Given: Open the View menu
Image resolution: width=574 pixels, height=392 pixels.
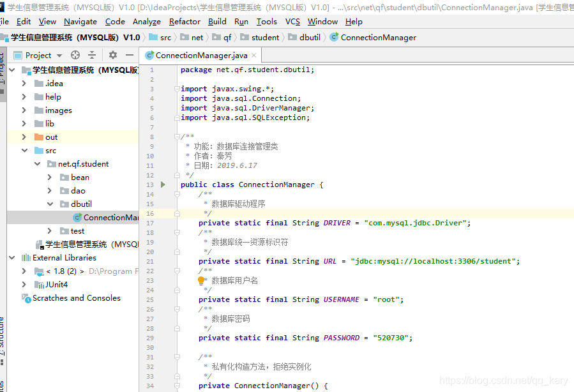Looking at the screenshot, I should point(48,22).
